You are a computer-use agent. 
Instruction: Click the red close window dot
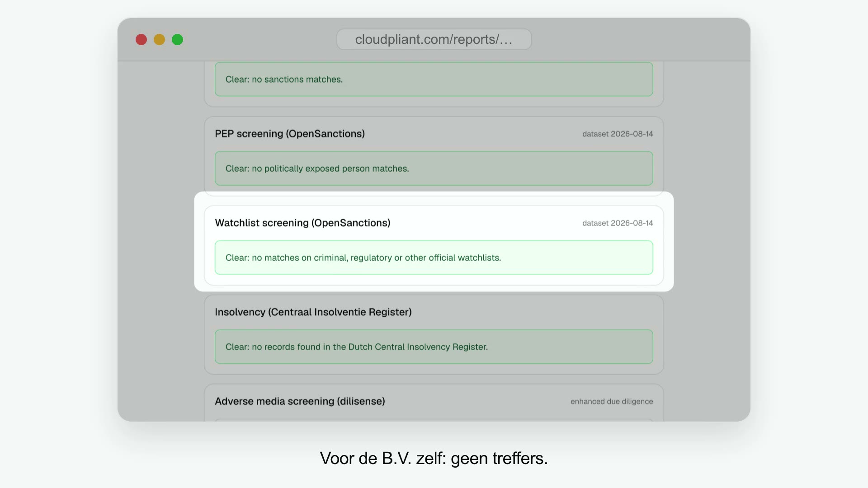click(141, 40)
